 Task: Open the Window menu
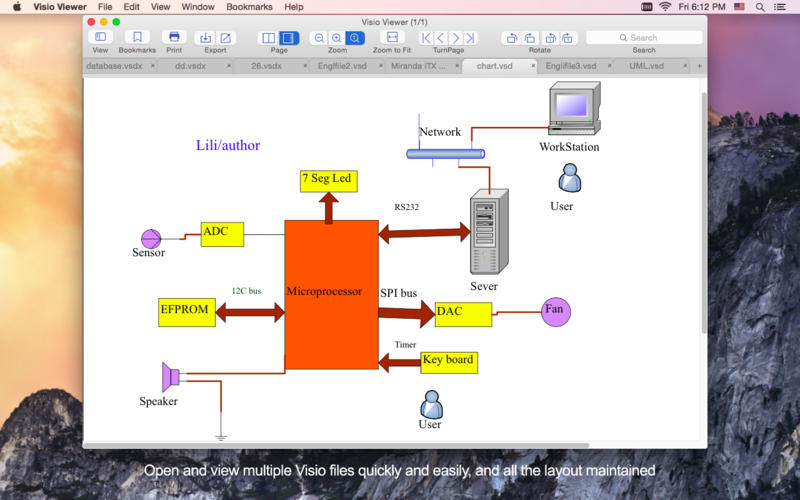(x=198, y=7)
